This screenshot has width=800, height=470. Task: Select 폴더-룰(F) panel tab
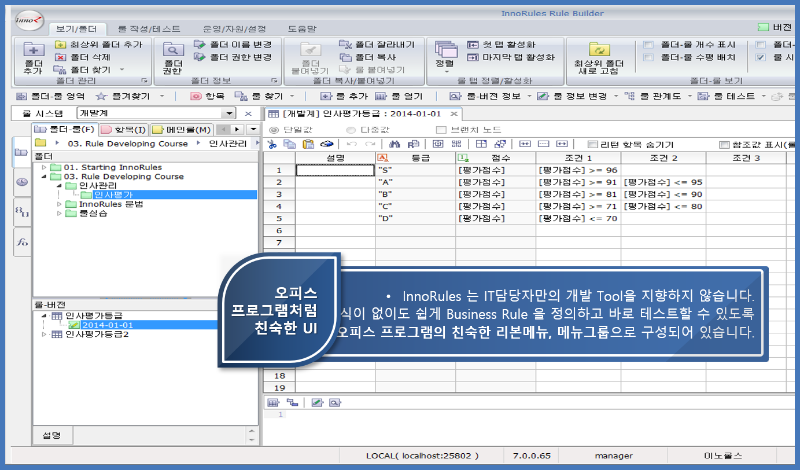[x=65, y=130]
